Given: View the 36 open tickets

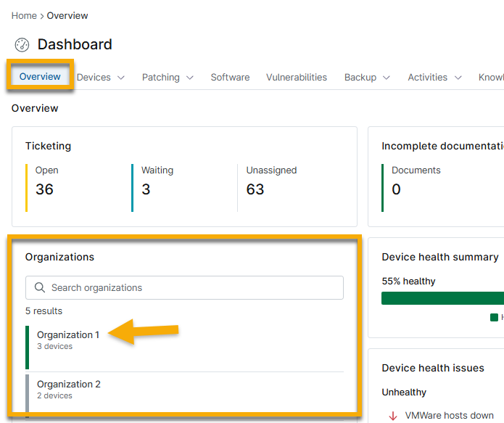Looking at the screenshot, I should click(x=44, y=189).
